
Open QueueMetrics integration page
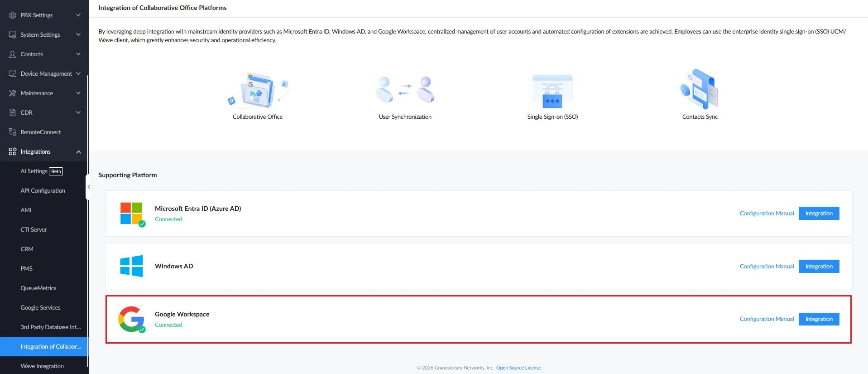point(38,288)
